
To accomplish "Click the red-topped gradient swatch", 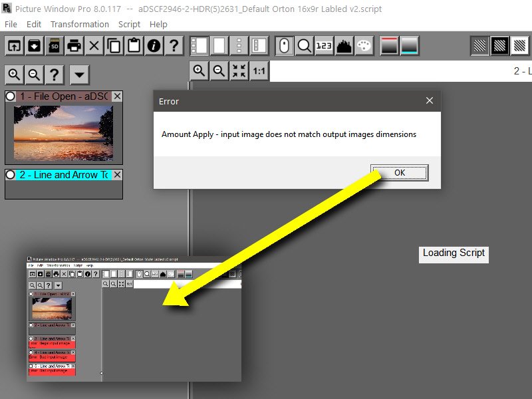I will click(x=390, y=46).
